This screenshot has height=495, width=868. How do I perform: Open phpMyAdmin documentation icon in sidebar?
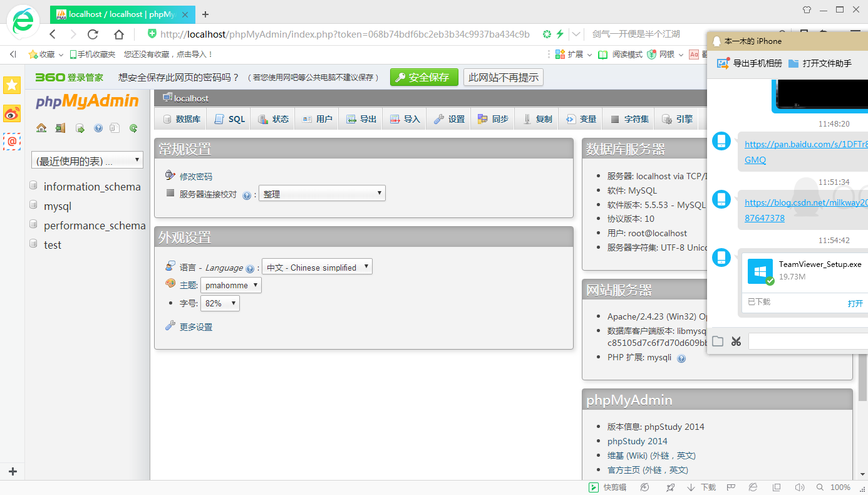(x=98, y=128)
